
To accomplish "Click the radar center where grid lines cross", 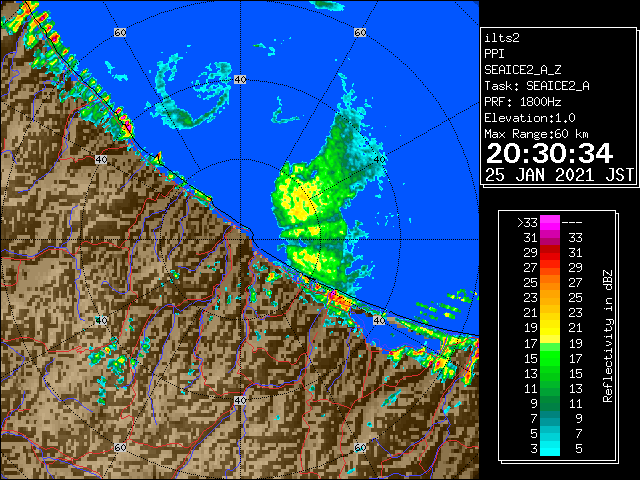I will (240, 240).
